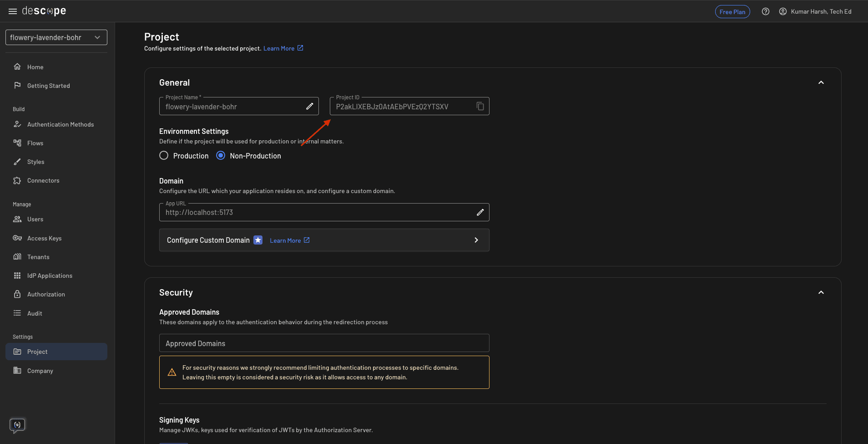Image resolution: width=868 pixels, height=444 pixels.
Task: Edit the Project Name with the pencil icon
Action: pos(311,106)
